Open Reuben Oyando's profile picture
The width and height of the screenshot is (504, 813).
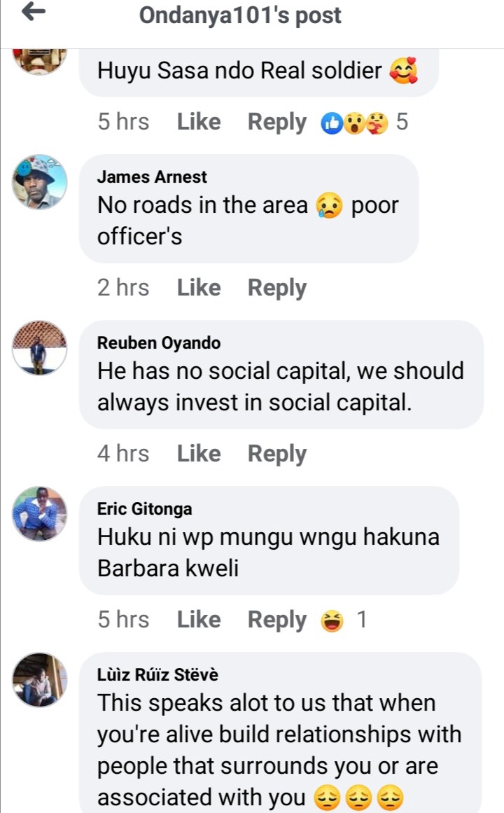point(40,347)
